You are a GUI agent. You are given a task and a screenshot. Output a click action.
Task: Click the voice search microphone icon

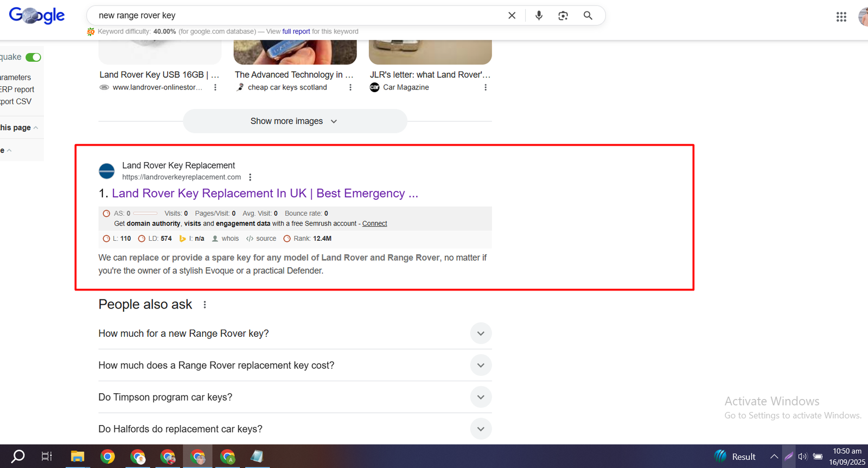(x=539, y=16)
